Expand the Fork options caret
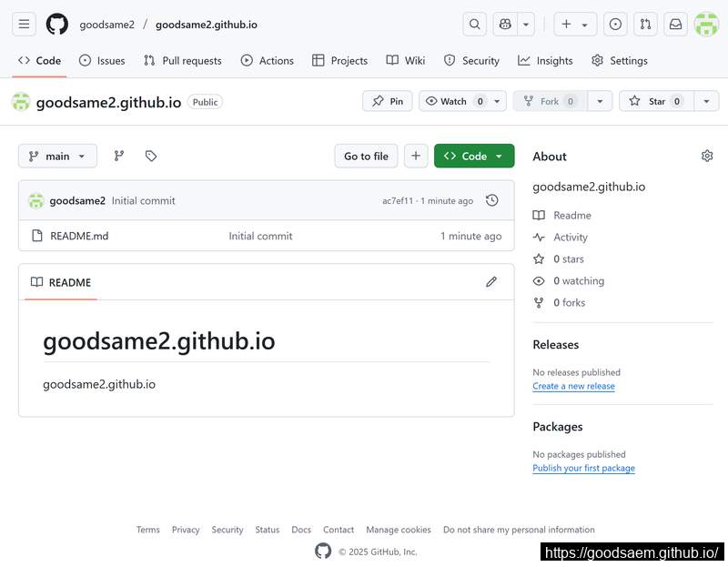The height and width of the screenshot is (567, 728). tap(600, 101)
